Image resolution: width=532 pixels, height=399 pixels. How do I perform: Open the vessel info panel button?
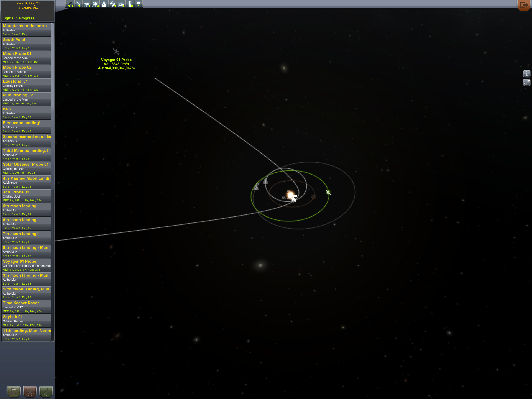[x=526, y=74]
